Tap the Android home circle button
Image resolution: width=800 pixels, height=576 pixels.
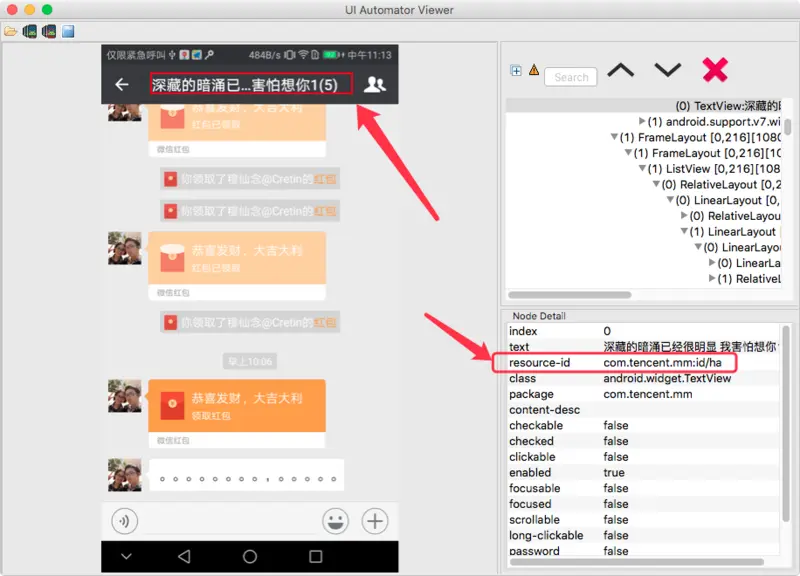coord(249,556)
